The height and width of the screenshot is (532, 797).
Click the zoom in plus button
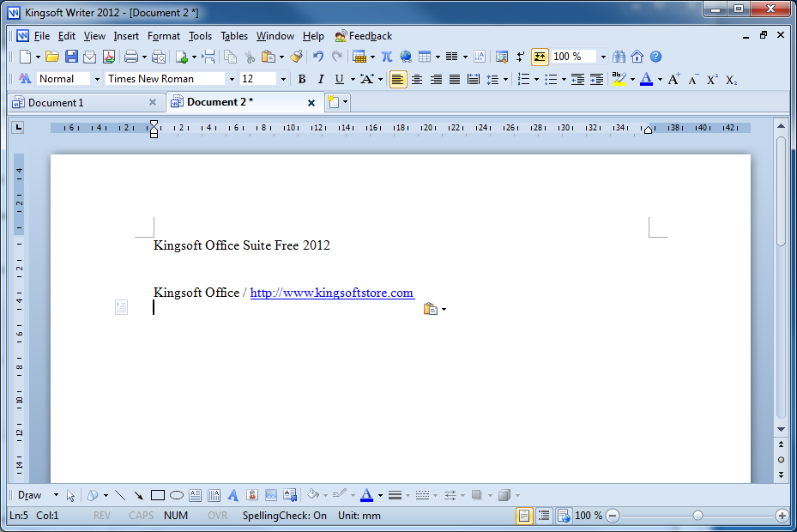[x=782, y=516]
